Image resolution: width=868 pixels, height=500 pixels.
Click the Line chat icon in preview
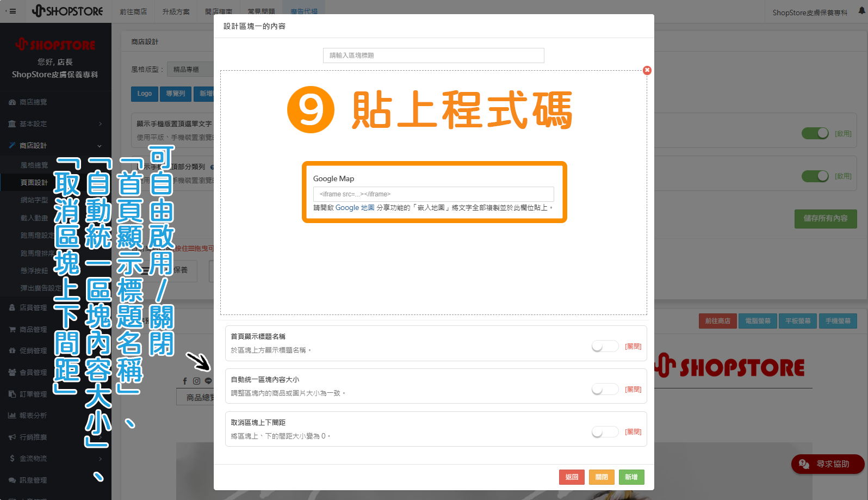pos(208,381)
